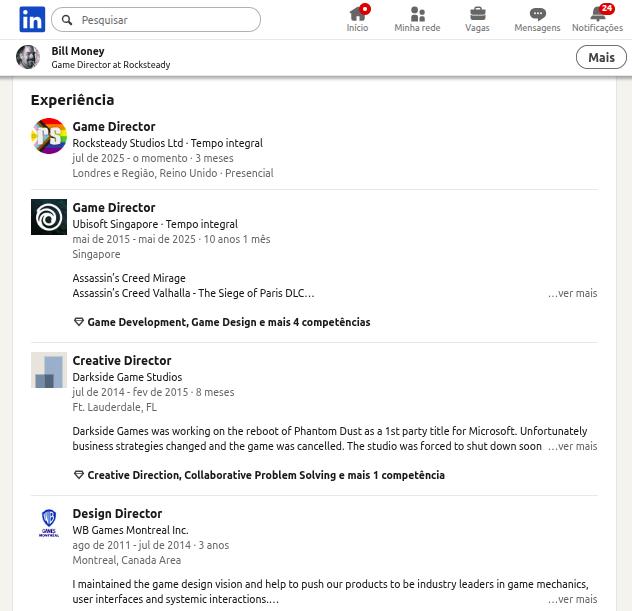Image resolution: width=632 pixels, height=611 pixels.
Task: Click the Mais button
Action: [x=601, y=57]
